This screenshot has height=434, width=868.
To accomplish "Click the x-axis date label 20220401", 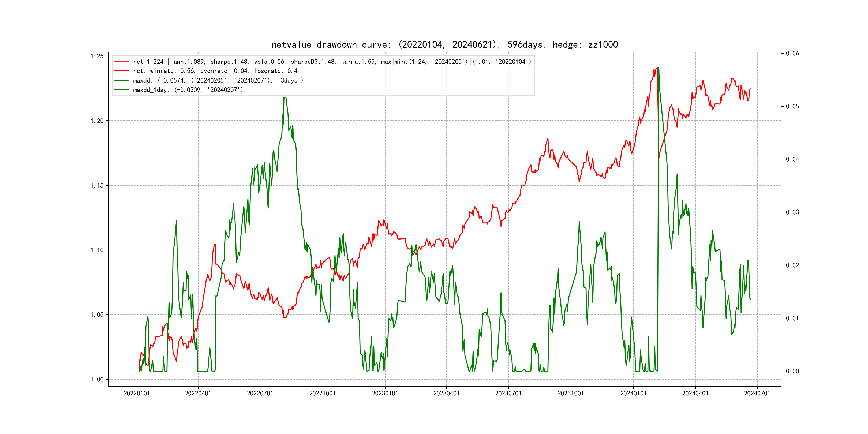I will [x=198, y=394].
